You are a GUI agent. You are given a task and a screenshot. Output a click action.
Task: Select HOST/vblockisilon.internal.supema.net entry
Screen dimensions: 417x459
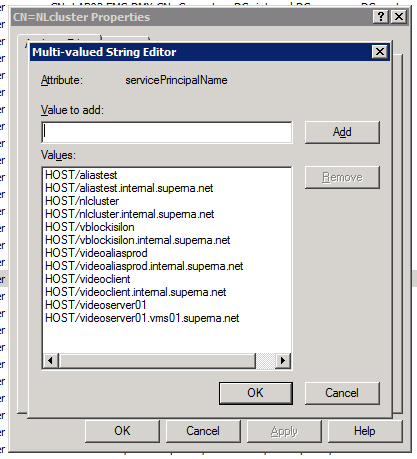[x=138, y=240]
